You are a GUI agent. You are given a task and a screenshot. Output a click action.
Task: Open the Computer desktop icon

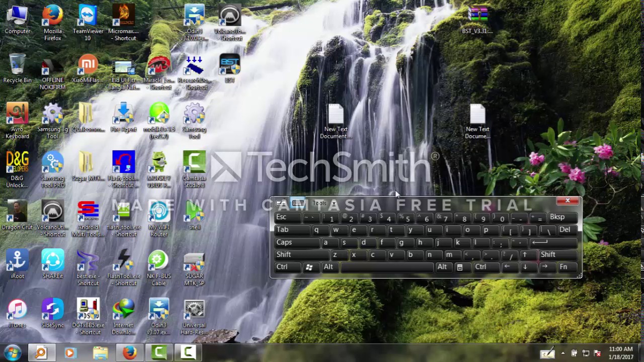coord(17,20)
